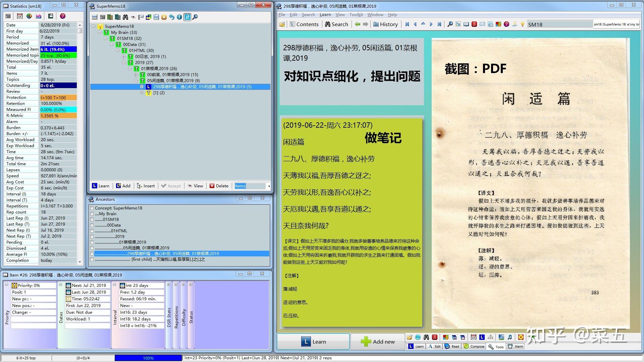Check the 01HTML checkbox in Ancestors list
Screen dimensions: 644x362
91,231
